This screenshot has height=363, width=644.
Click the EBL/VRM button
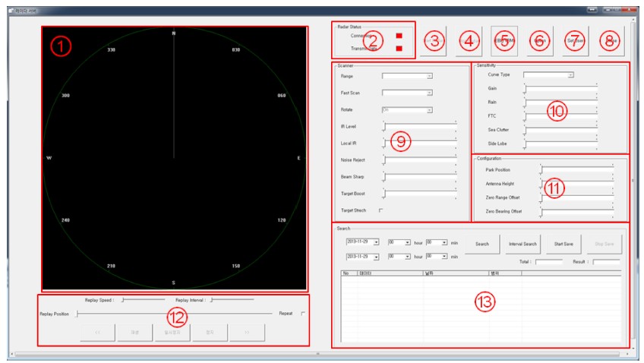pyautogui.click(x=504, y=41)
